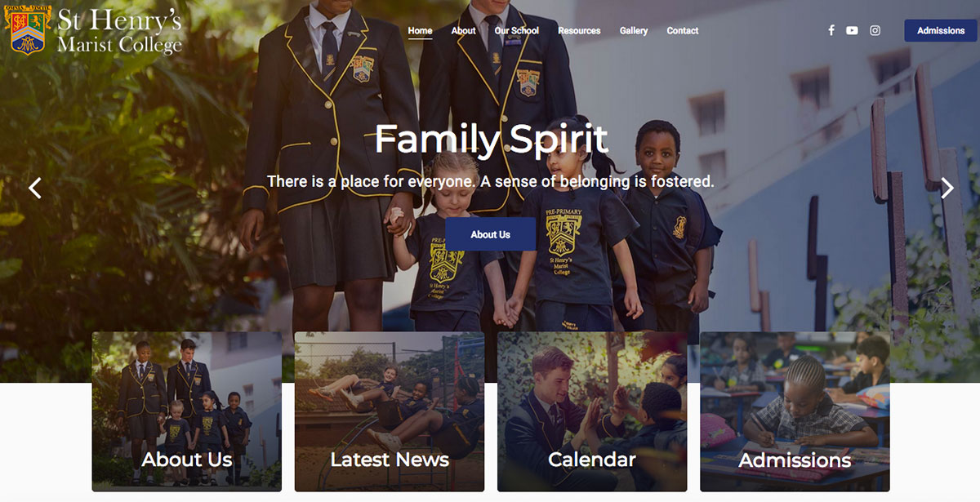The width and height of the screenshot is (980, 502).
Task: Select the Home menu item
Action: pyautogui.click(x=420, y=31)
